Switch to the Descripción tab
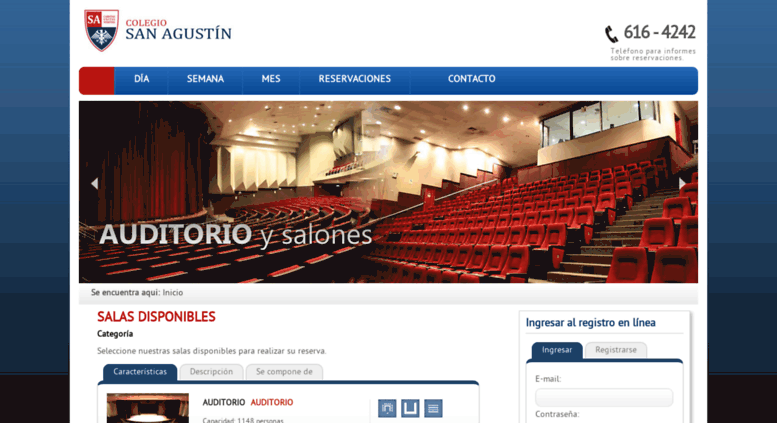Screen dimensions: 777x423 pyautogui.click(x=211, y=372)
